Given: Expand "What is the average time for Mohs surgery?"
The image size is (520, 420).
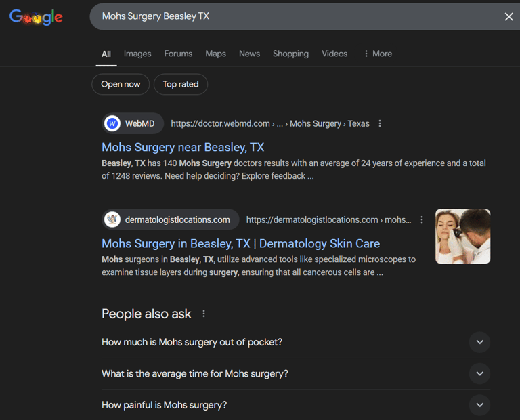Looking at the screenshot, I should (x=296, y=373).
